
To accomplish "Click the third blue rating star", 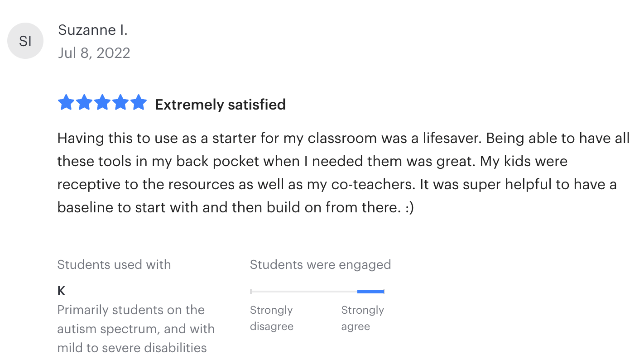I will coord(102,103).
